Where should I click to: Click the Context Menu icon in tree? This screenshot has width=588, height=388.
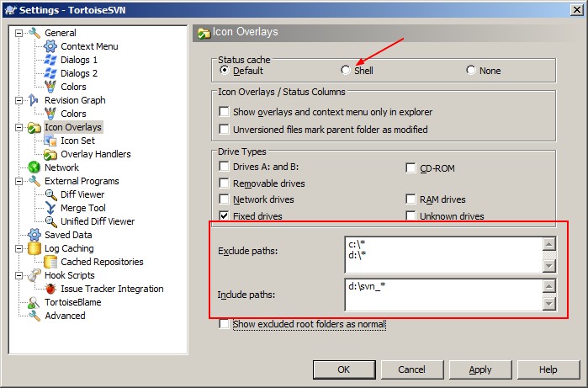pyautogui.click(x=50, y=46)
